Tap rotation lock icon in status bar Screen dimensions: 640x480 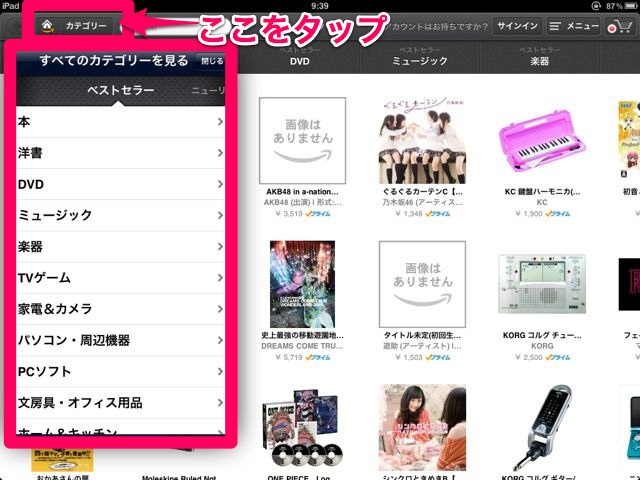pos(596,6)
